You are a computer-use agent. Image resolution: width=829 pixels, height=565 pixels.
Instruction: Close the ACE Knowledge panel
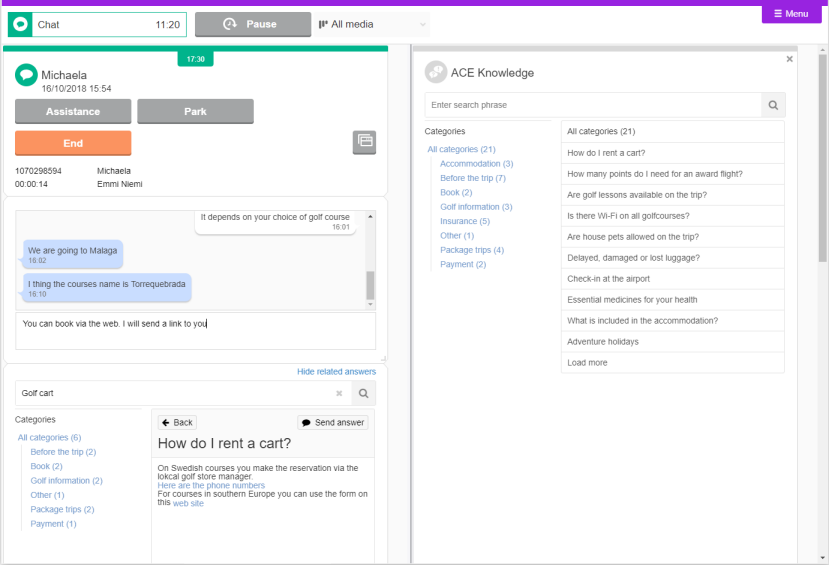pyautogui.click(x=789, y=60)
